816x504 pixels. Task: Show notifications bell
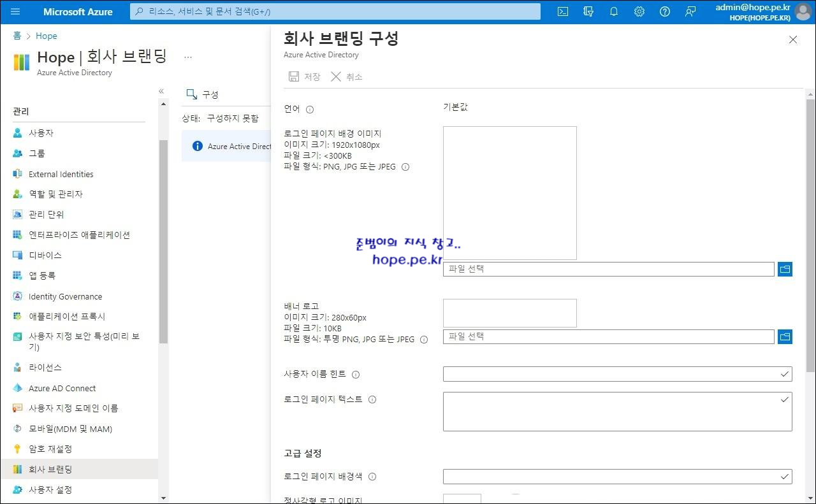point(614,11)
